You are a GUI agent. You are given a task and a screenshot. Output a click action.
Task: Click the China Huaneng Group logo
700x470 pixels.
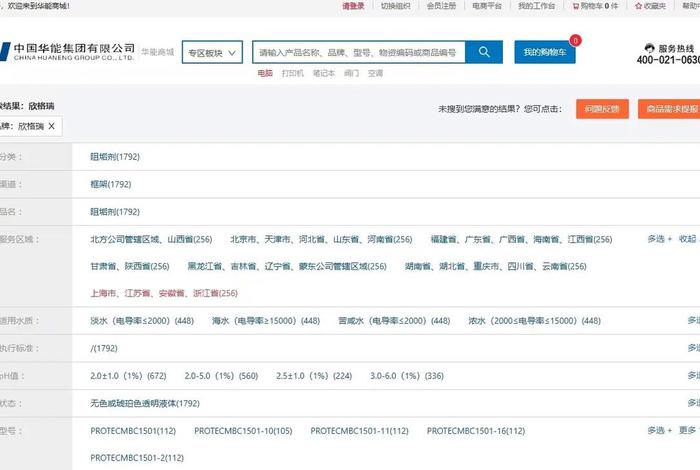point(68,52)
